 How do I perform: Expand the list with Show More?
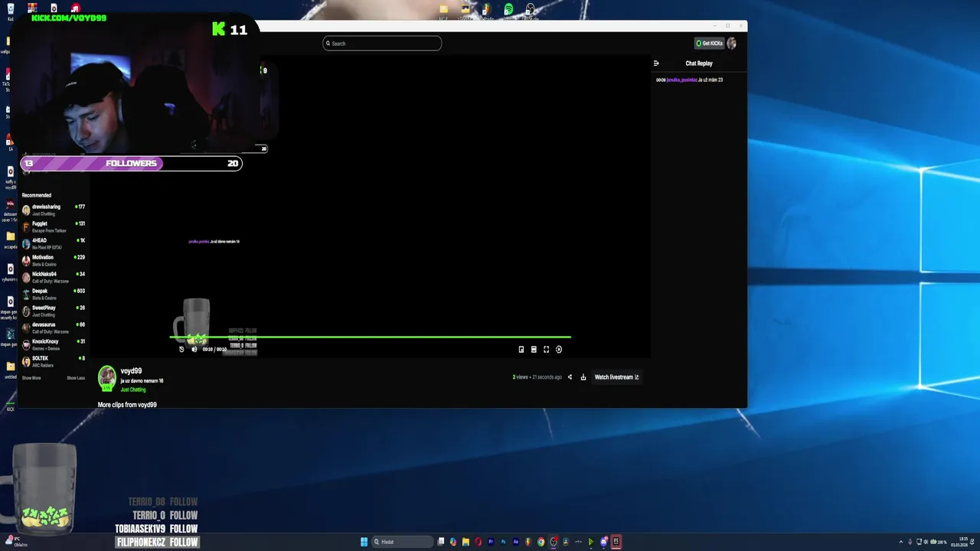click(x=31, y=378)
